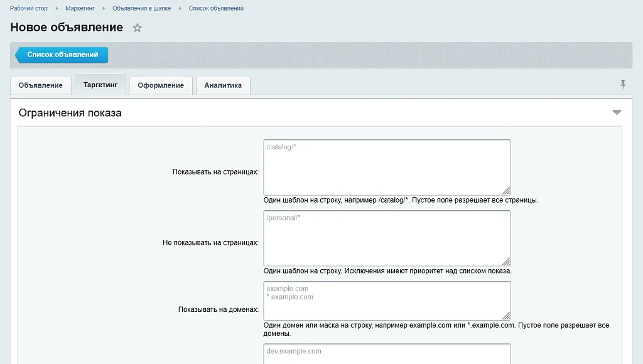Screen dimensions: 643x364
Task: Open Список объявлений breadcrumb link
Action: 216,8
